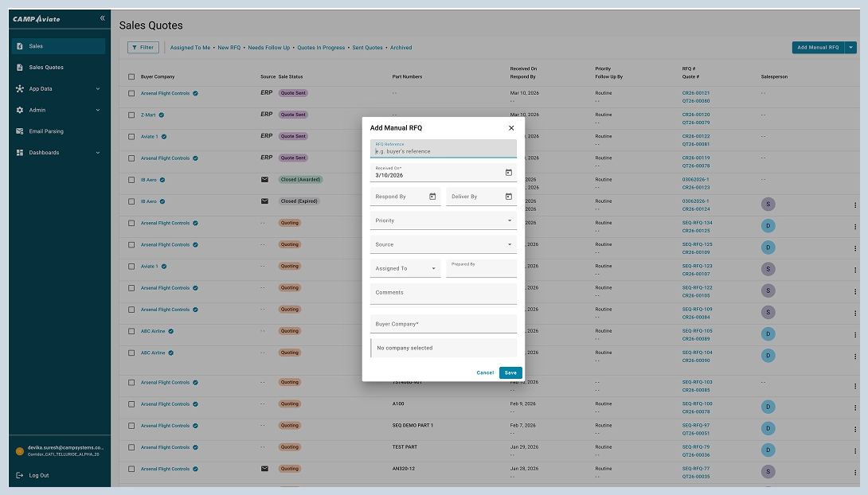Click the verified badge next to first ABC Airline
Screen dimensions: 868x495
point(171,331)
